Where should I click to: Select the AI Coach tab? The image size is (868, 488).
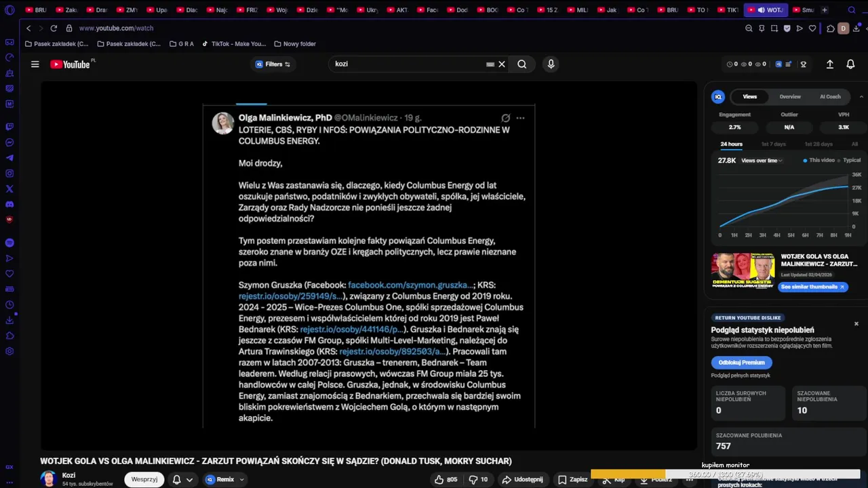click(830, 97)
